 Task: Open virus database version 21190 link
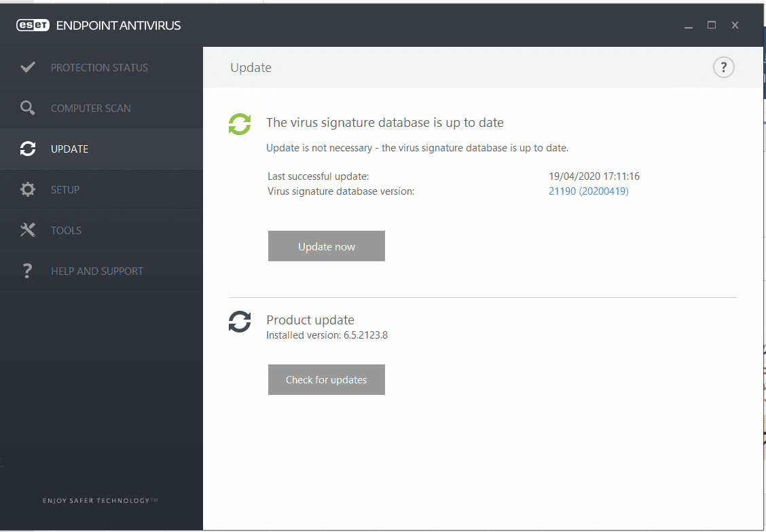click(x=588, y=191)
